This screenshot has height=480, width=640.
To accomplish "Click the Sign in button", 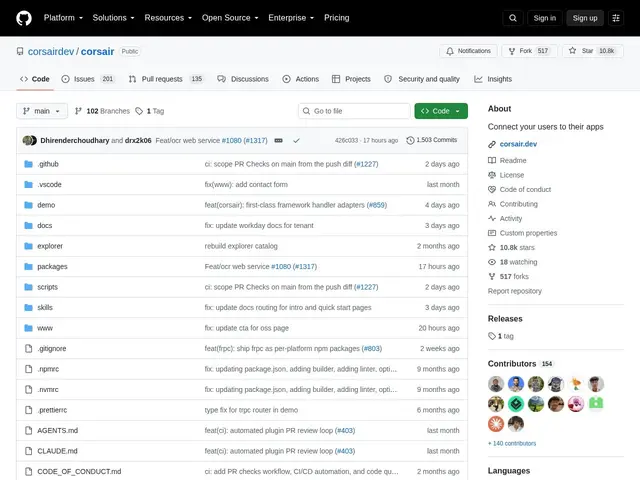I will point(544,18).
